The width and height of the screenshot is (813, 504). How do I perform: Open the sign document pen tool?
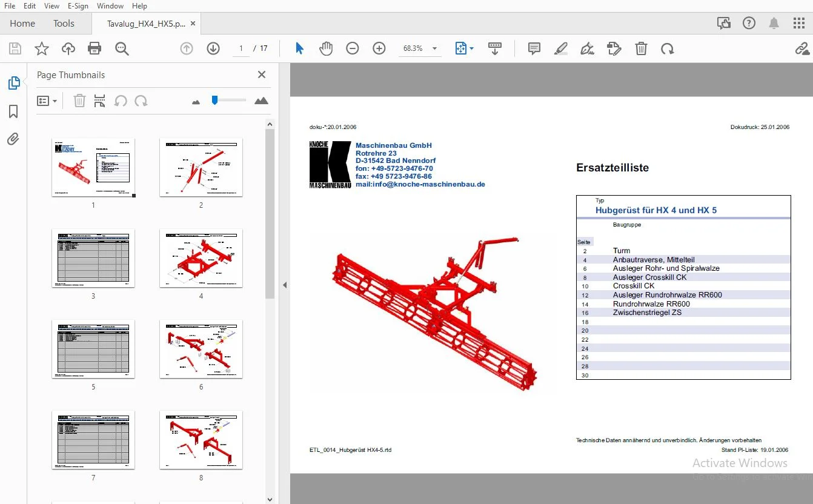pyautogui.click(x=587, y=48)
